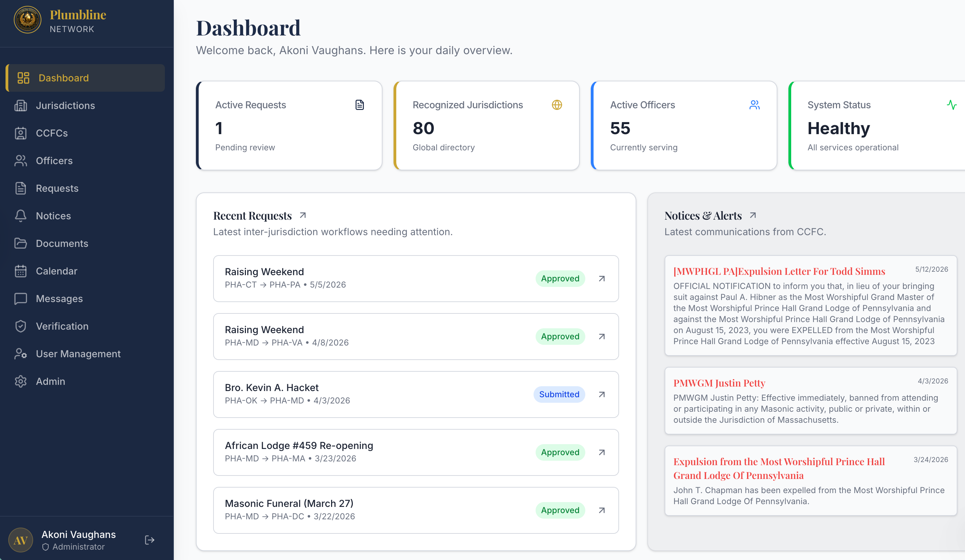Open the Documents menu item
The image size is (965, 560).
pyautogui.click(x=86, y=243)
